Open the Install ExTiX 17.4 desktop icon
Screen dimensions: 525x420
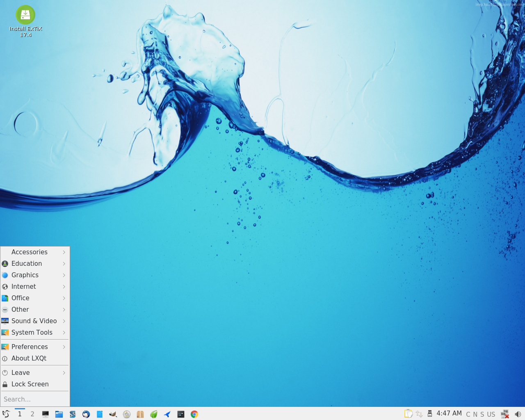coord(25,21)
